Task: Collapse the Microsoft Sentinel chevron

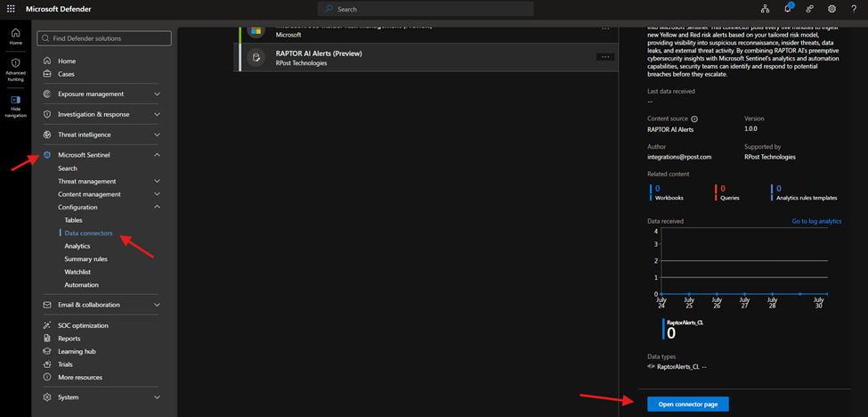Action: pos(158,155)
